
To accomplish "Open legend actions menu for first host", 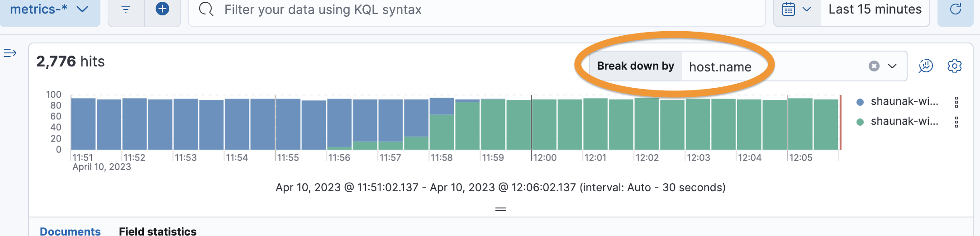I will [956, 102].
